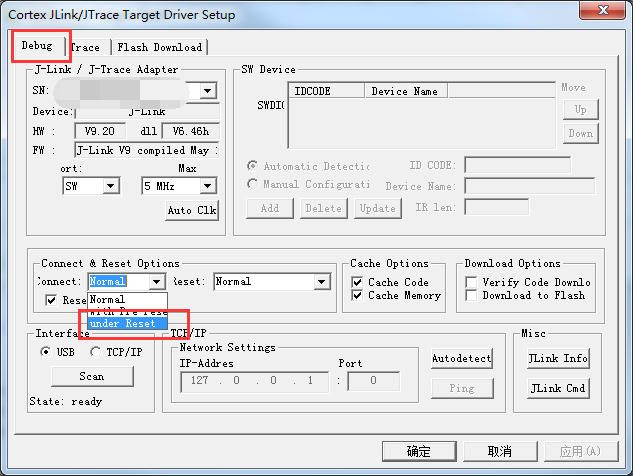Viewport: 633px width, 476px height.
Task: Click the Scan button
Action: click(92, 376)
